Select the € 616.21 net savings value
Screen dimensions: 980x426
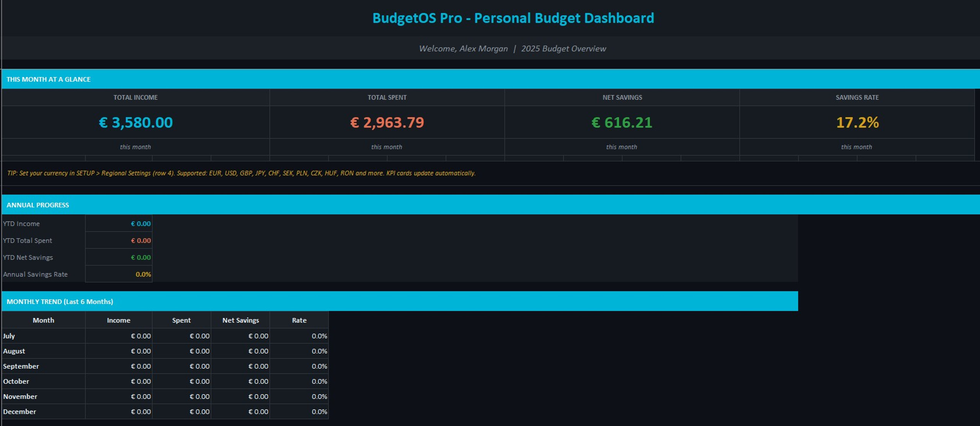point(622,122)
